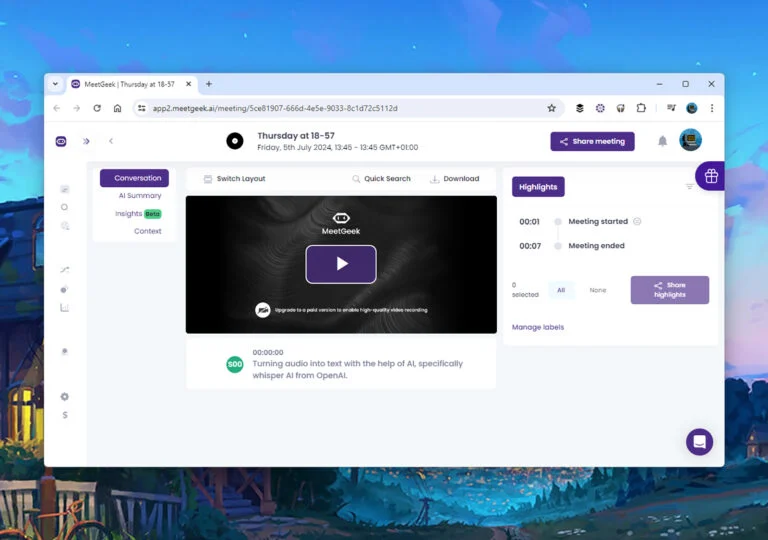Toggle Switch Layout view
Viewport: 768px width, 540px height.
[234, 179]
